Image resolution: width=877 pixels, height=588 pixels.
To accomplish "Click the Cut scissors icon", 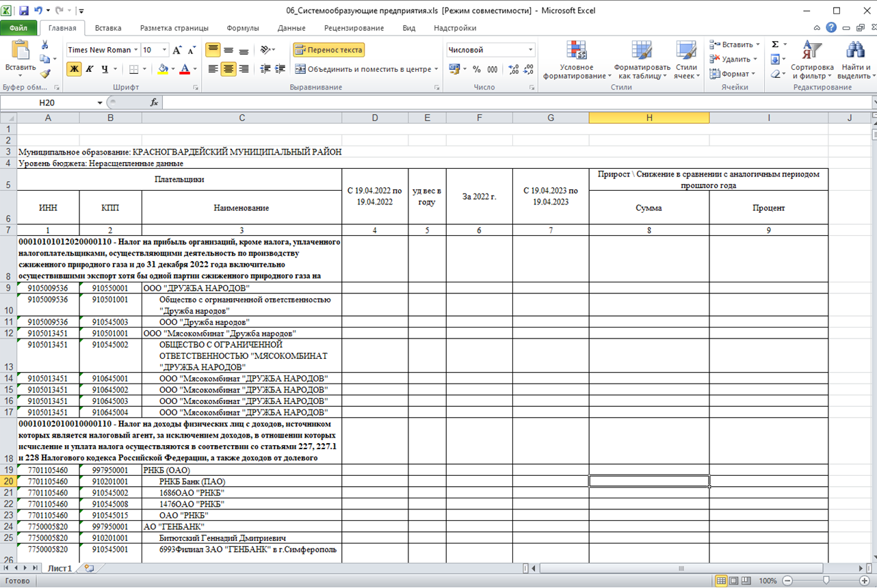I will pyautogui.click(x=45, y=45).
